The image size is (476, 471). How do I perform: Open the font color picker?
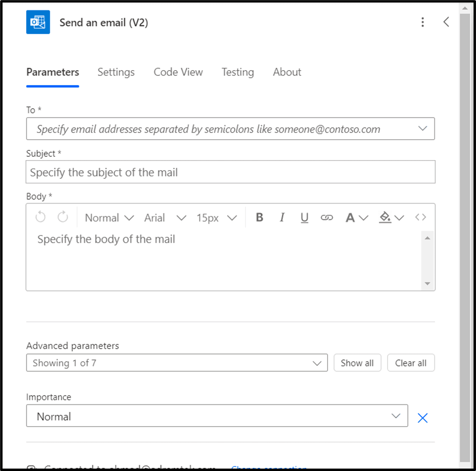357,218
